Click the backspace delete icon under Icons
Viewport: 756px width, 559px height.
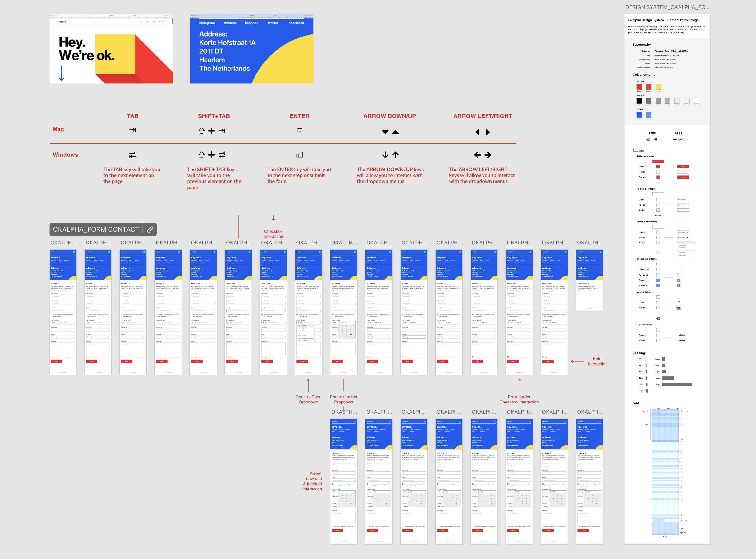656,139
